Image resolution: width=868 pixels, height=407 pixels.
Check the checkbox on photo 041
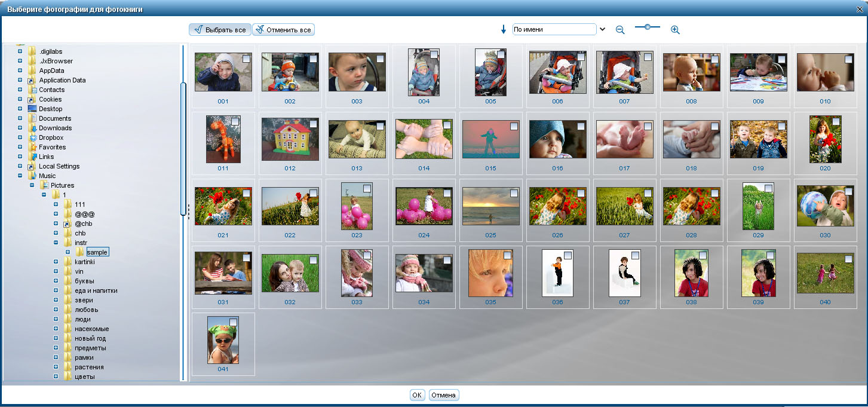[233, 322]
